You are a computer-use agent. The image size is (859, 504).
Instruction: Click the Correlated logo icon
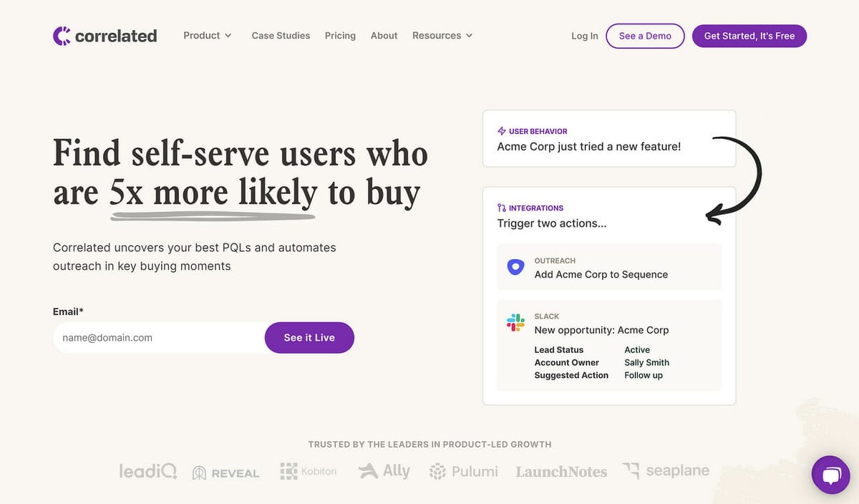tap(62, 36)
